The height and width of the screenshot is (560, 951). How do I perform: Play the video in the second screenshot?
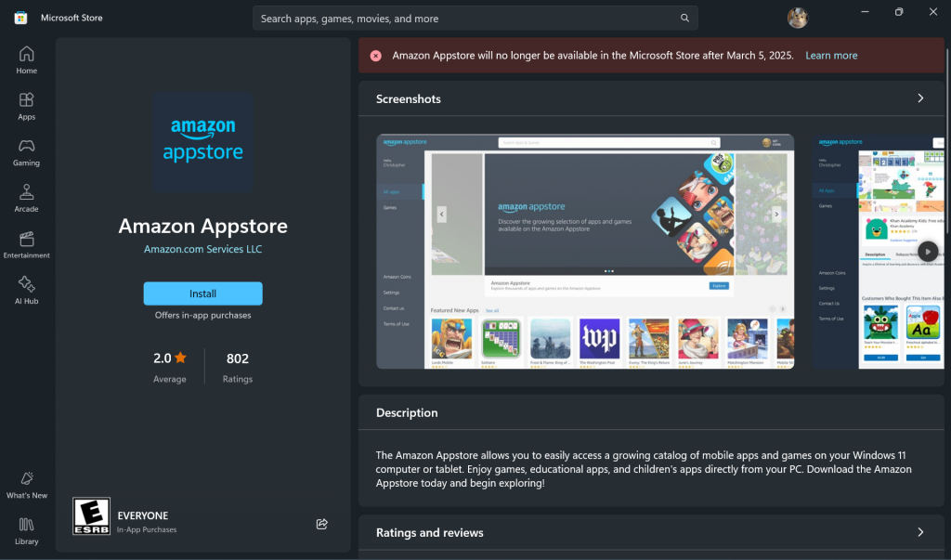click(928, 251)
